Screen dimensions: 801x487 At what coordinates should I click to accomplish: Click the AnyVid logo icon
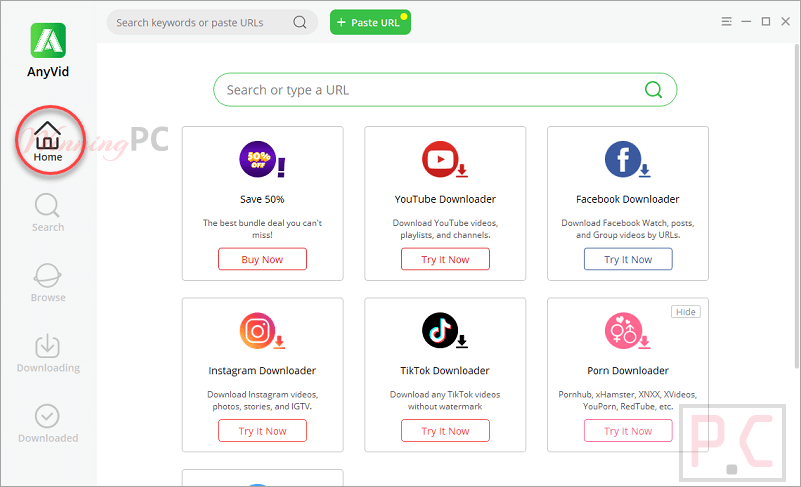(x=48, y=40)
